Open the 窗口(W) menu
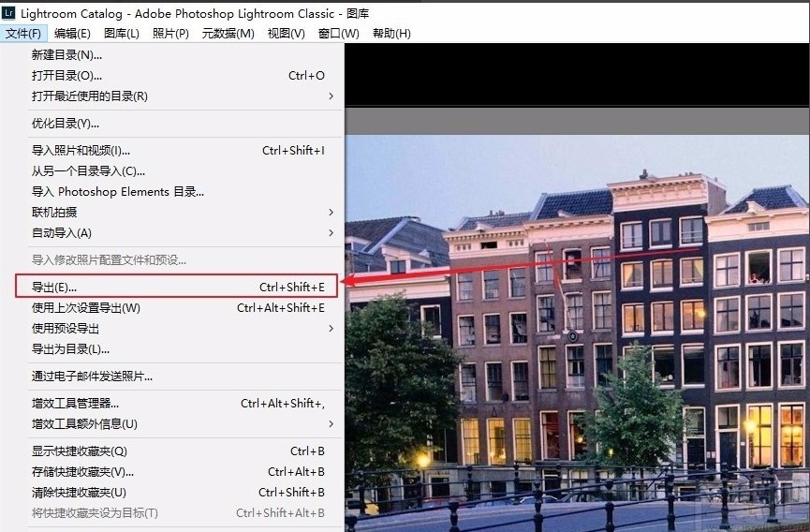Image resolution: width=810 pixels, height=532 pixels. point(338,34)
